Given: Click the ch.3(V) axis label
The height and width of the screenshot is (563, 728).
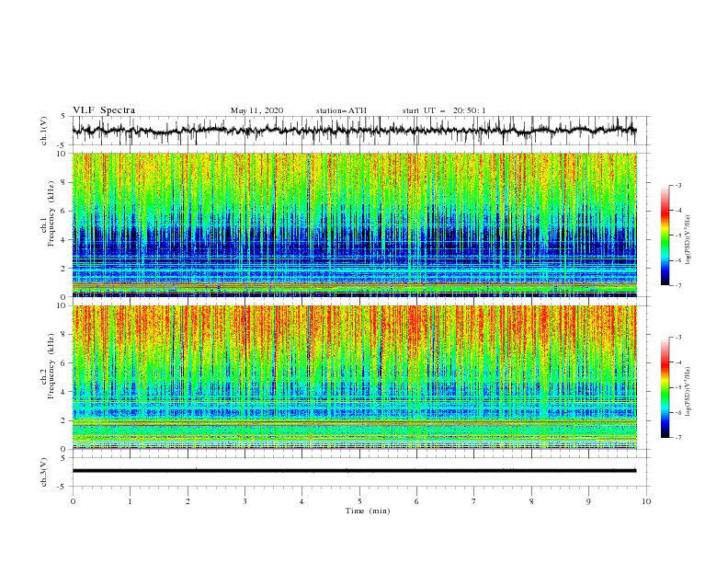Looking at the screenshot, I should click(x=44, y=472).
